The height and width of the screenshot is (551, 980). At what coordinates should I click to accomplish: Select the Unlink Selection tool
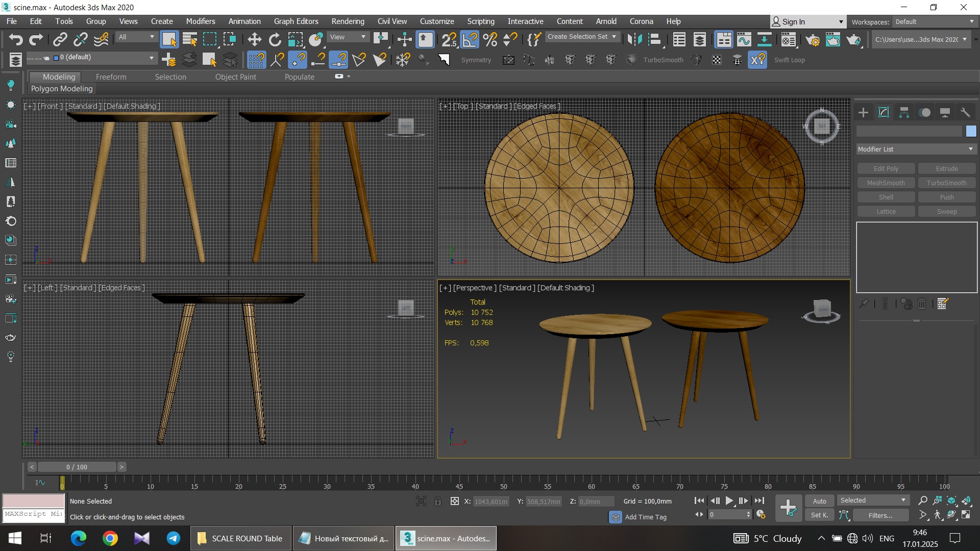(81, 39)
